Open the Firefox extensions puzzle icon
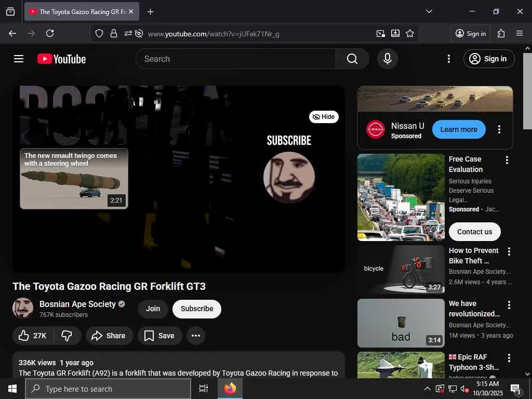 (501, 33)
